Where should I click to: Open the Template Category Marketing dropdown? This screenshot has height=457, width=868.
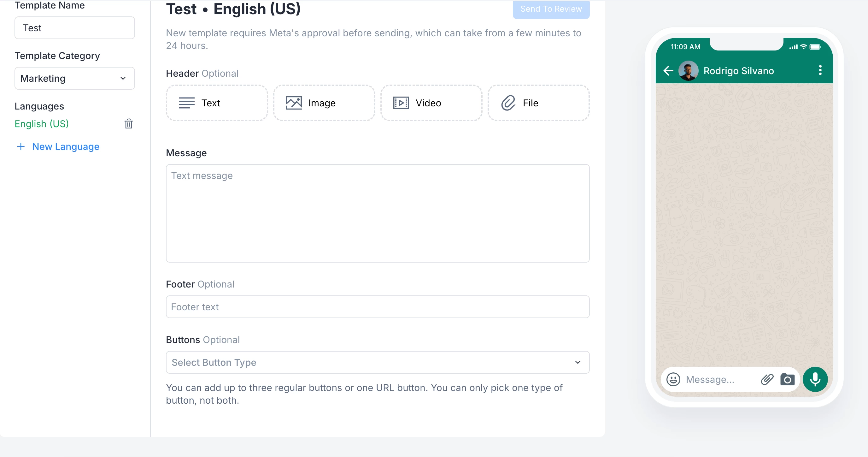coord(74,78)
